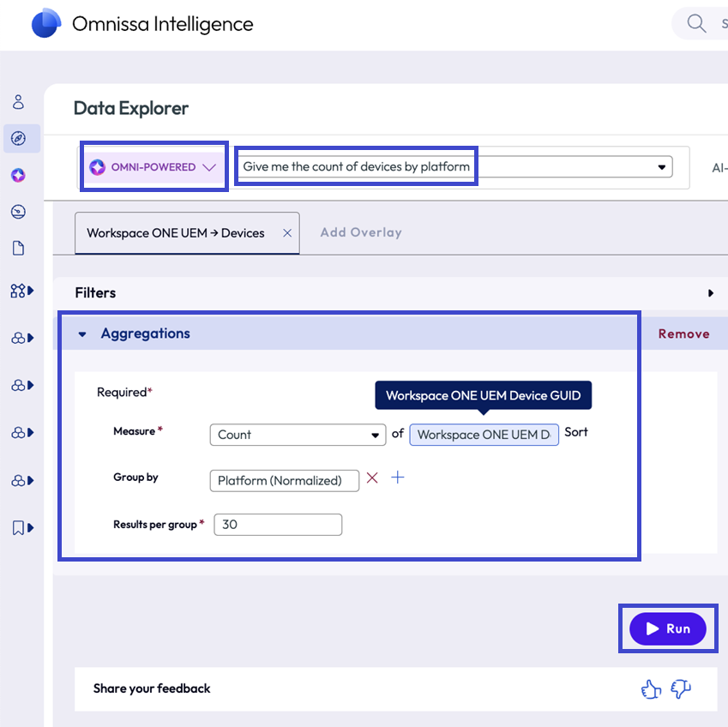Click the Results per group field
The width and height of the screenshot is (728, 727).
278,525
